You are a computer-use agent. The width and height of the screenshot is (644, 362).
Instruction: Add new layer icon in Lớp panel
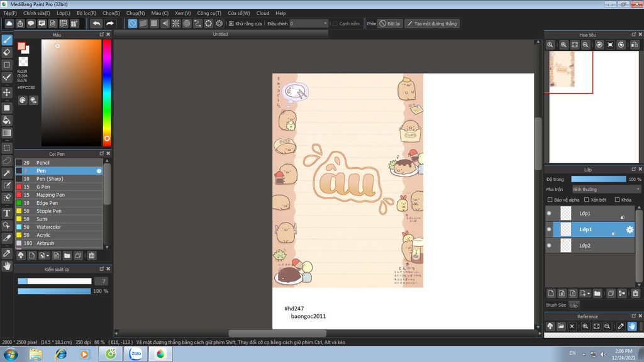551,293
